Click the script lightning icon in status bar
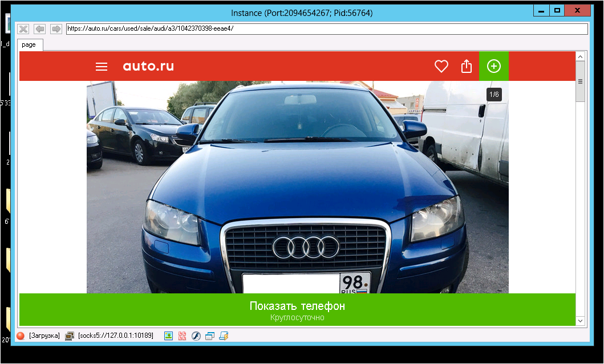This screenshot has width=604, height=364. [224, 336]
